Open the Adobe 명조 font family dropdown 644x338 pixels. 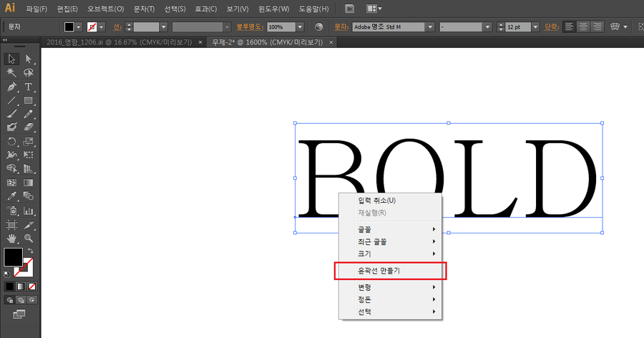pos(430,26)
